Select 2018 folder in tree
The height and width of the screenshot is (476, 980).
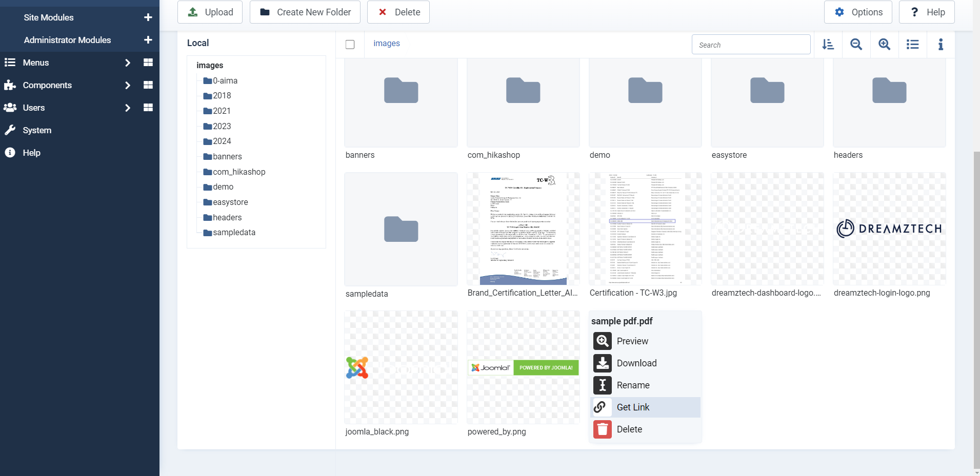point(217,96)
